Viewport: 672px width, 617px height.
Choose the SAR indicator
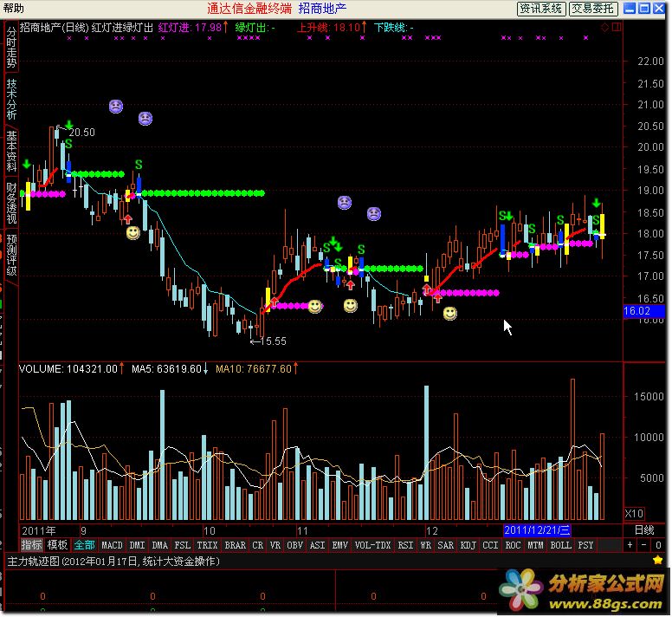445,544
